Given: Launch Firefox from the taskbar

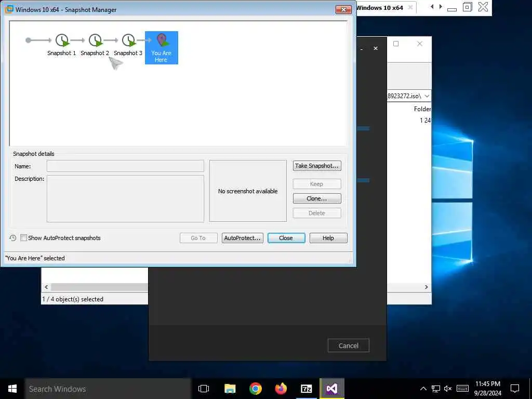Looking at the screenshot, I should 281,389.
